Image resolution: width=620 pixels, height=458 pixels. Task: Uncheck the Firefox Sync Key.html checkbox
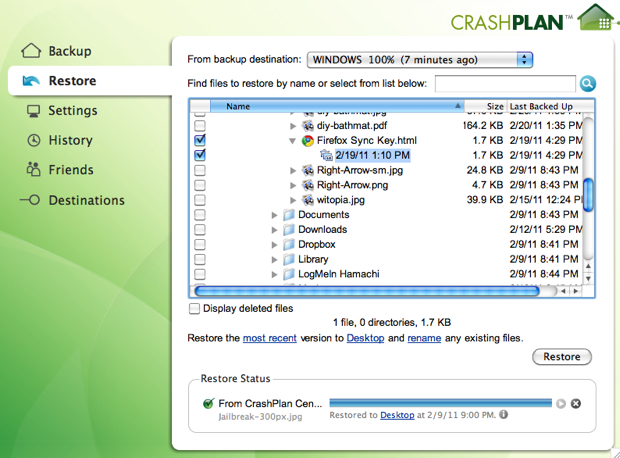click(200, 140)
